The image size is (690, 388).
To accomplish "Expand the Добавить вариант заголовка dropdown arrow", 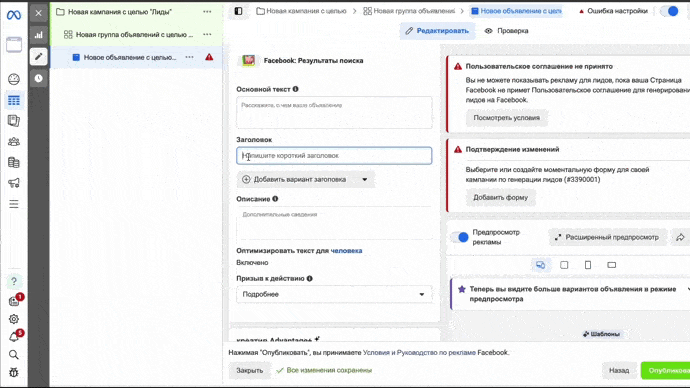I will [364, 179].
